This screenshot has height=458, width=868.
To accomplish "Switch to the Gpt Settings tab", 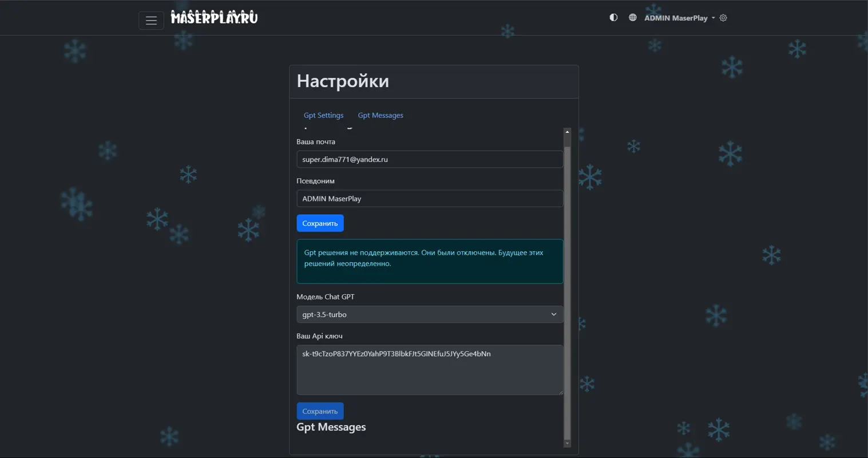I will 323,115.
